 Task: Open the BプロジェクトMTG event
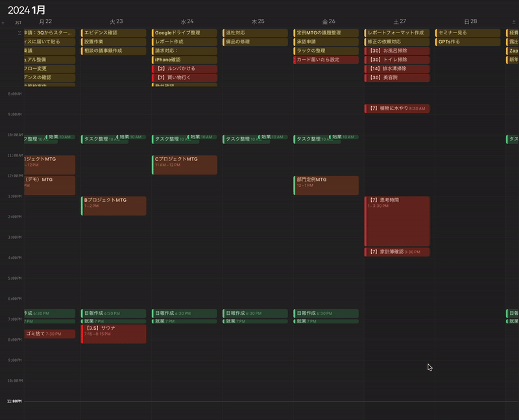pos(114,206)
